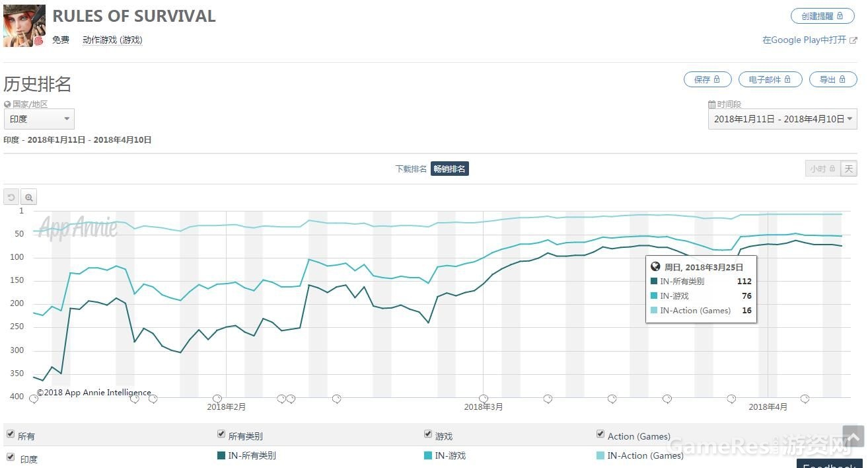Uncheck the 所有类别 checkbox

[x=221, y=434]
